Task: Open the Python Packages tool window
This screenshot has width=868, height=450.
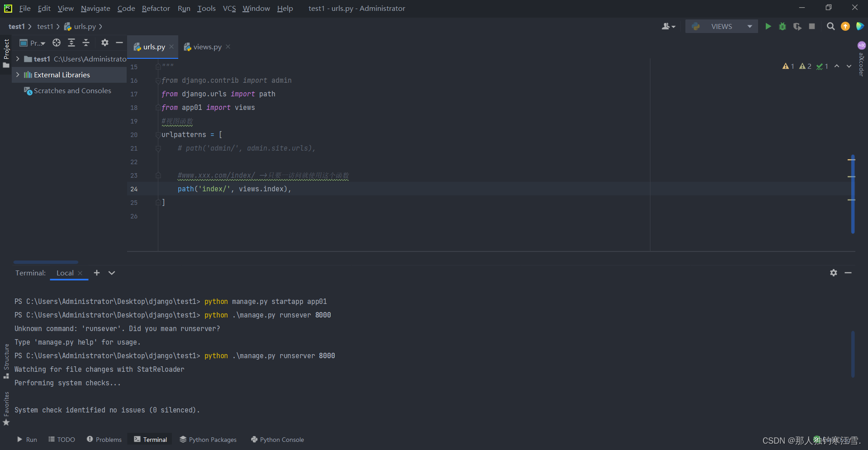Action: (208, 439)
